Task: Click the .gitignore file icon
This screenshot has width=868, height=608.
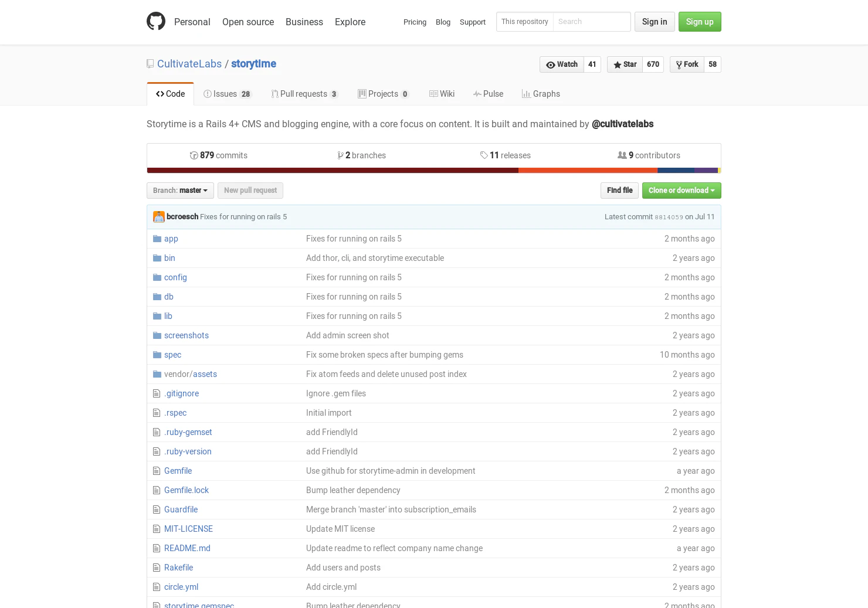Action: (157, 393)
